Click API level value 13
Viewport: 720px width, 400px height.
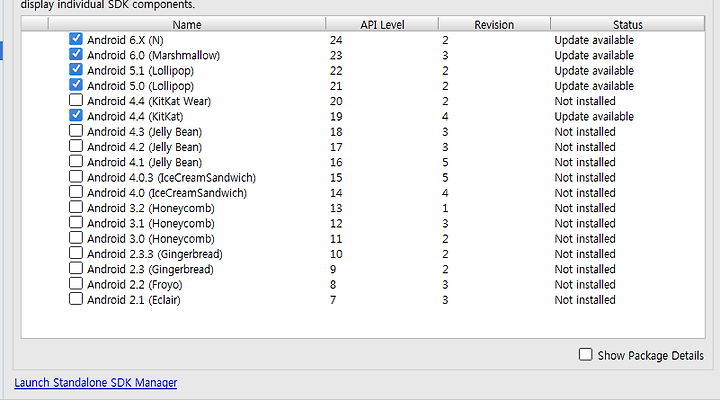pyautogui.click(x=336, y=208)
